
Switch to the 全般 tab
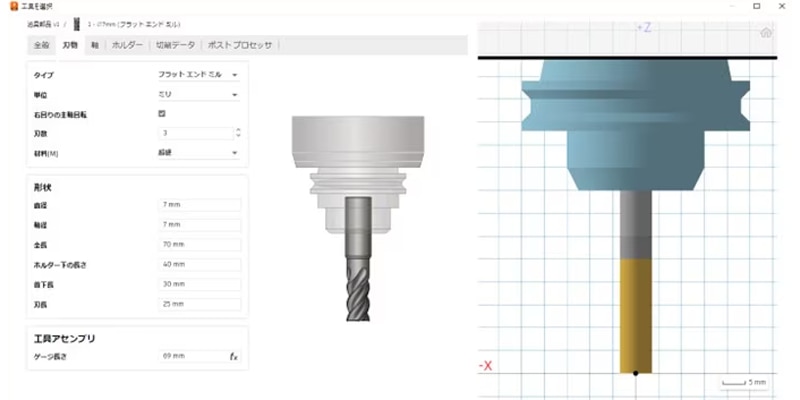pyautogui.click(x=41, y=45)
